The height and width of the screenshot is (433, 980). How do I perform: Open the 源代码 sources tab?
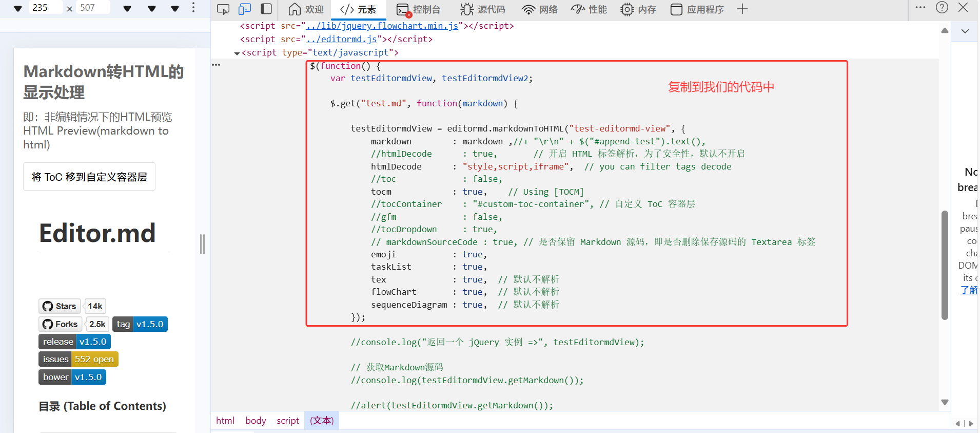click(x=483, y=9)
